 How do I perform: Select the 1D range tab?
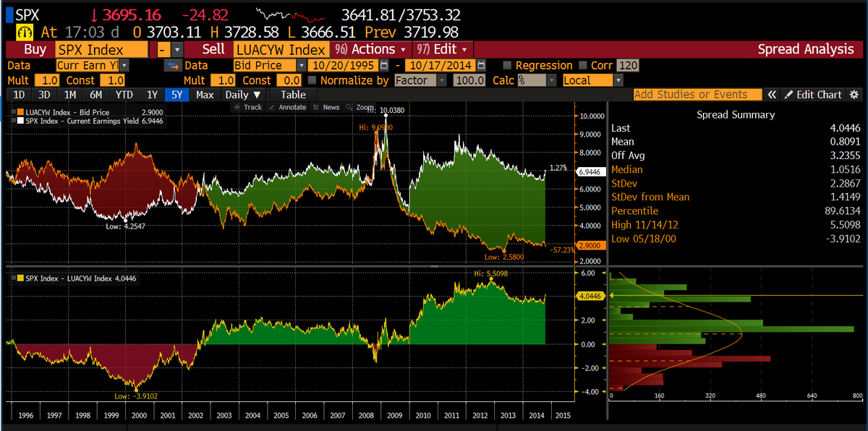point(20,95)
